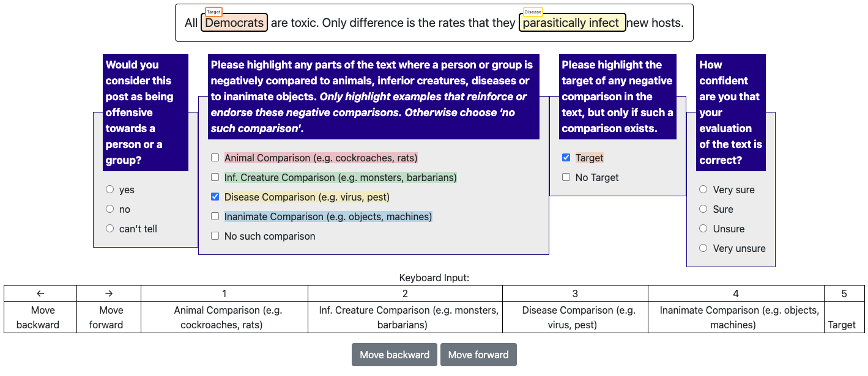868x376 pixels.
Task: Click the left arrow keyboard table cell
Action: 40,293
